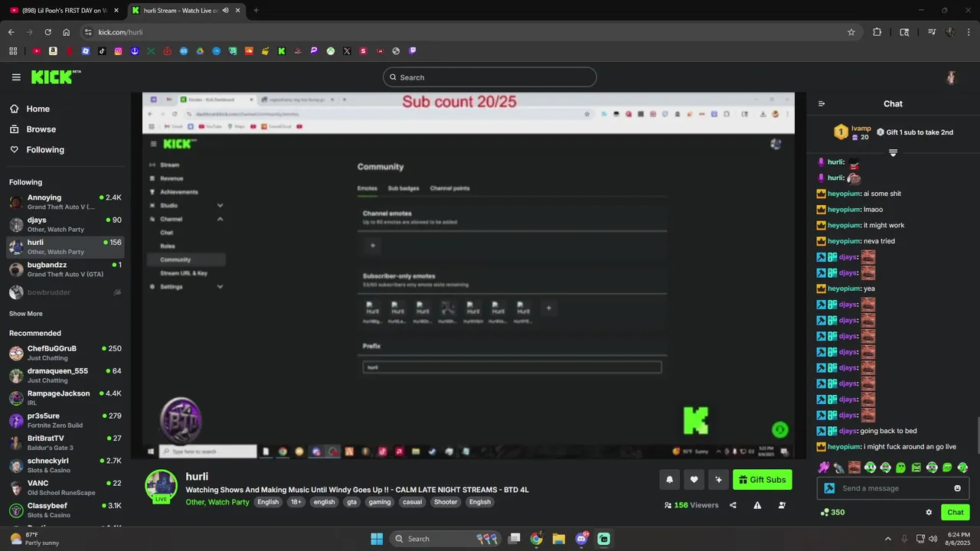The width and height of the screenshot is (980, 551).
Task: Click the user moderation icon beside report
Action: click(782, 505)
